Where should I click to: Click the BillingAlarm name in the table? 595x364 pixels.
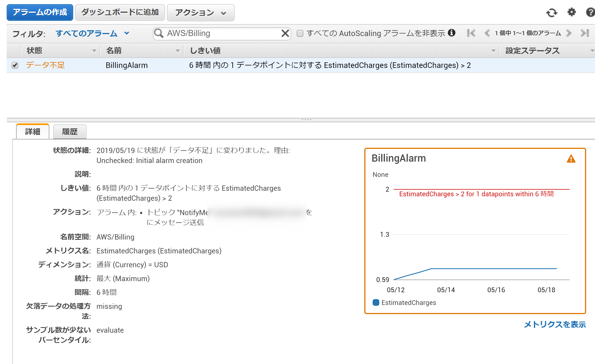tap(127, 65)
